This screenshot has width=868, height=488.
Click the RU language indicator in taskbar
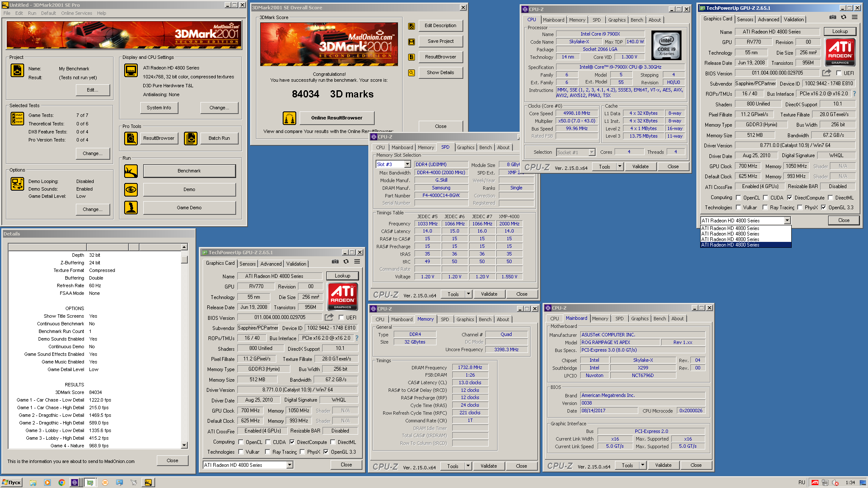(x=801, y=482)
